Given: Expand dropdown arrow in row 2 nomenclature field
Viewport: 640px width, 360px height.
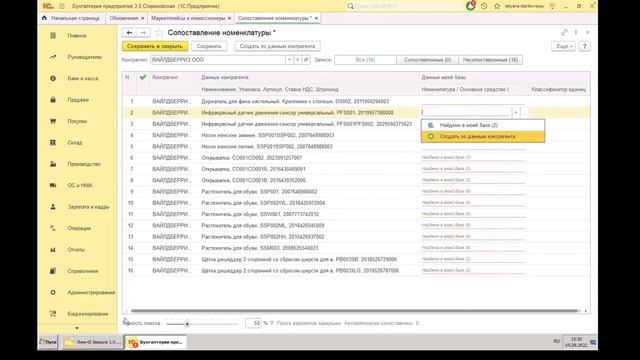Looking at the screenshot, I should 516,112.
